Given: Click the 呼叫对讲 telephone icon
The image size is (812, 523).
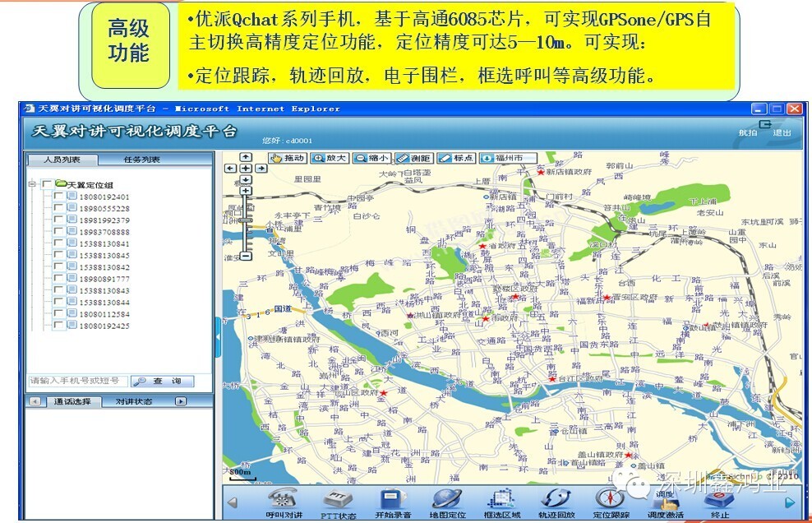Looking at the screenshot, I should [x=284, y=498].
